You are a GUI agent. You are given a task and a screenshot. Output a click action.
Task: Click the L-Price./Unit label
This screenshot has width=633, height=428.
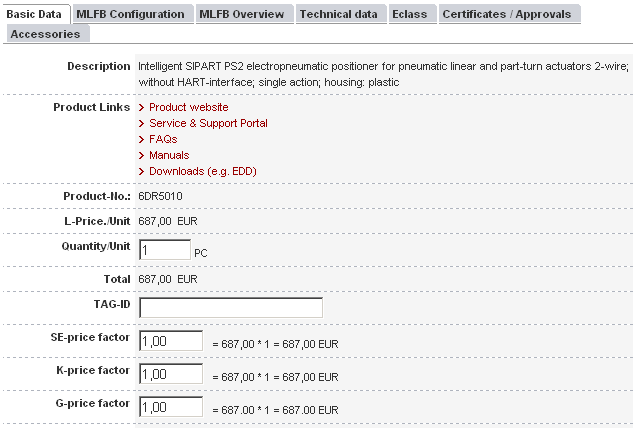point(97,221)
